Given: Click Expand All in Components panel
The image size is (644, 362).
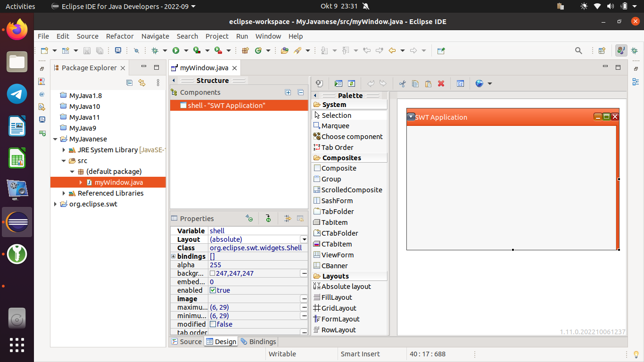Looking at the screenshot, I should (x=288, y=92).
